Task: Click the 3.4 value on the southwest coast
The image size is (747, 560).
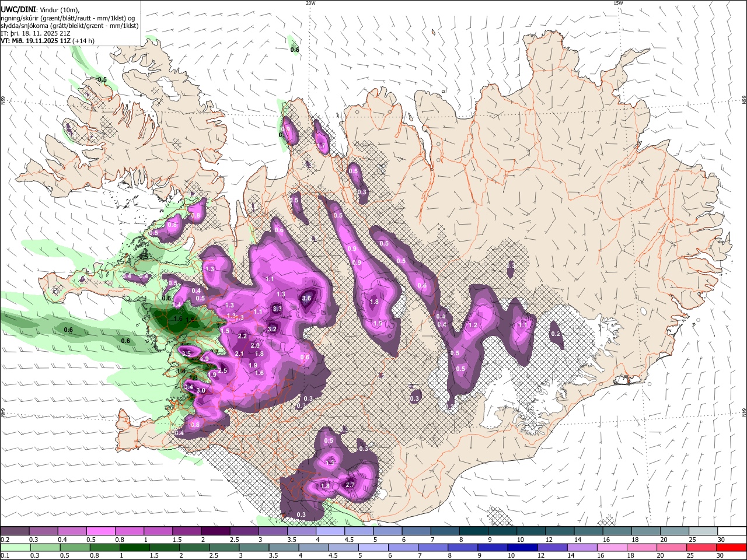Action: click(189, 387)
